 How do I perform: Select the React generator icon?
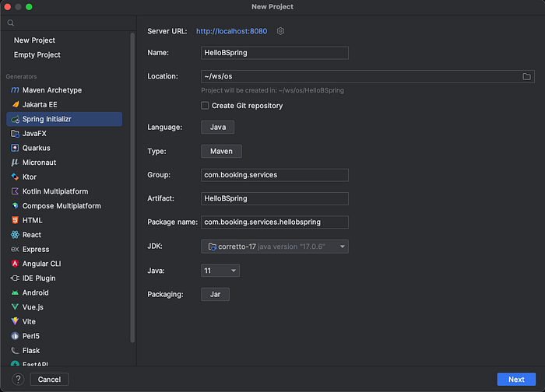pos(15,235)
